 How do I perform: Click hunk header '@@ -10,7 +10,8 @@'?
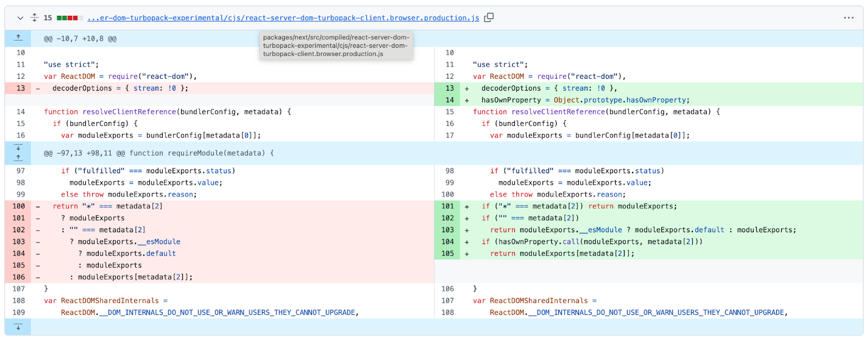pyautogui.click(x=80, y=39)
